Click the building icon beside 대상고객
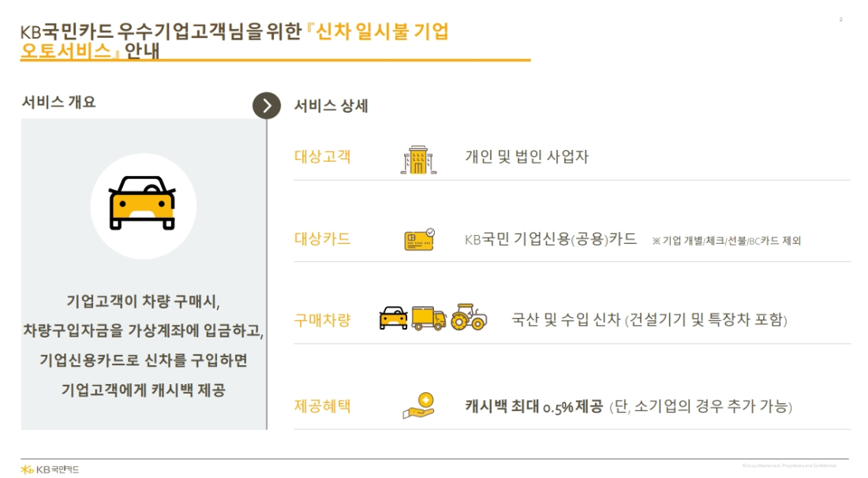Image resolution: width=868 pixels, height=478 pixels. [x=418, y=160]
